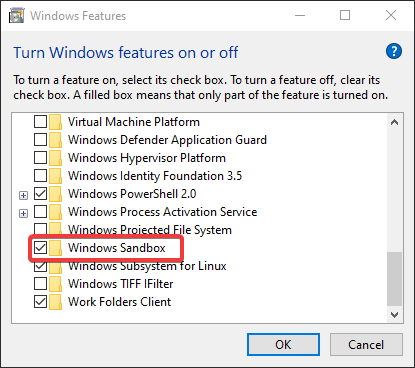Viewport: 415px width, 368px height.
Task: Click the blue help question mark icon
Action: pyautogui.click(x=394, y=51)
